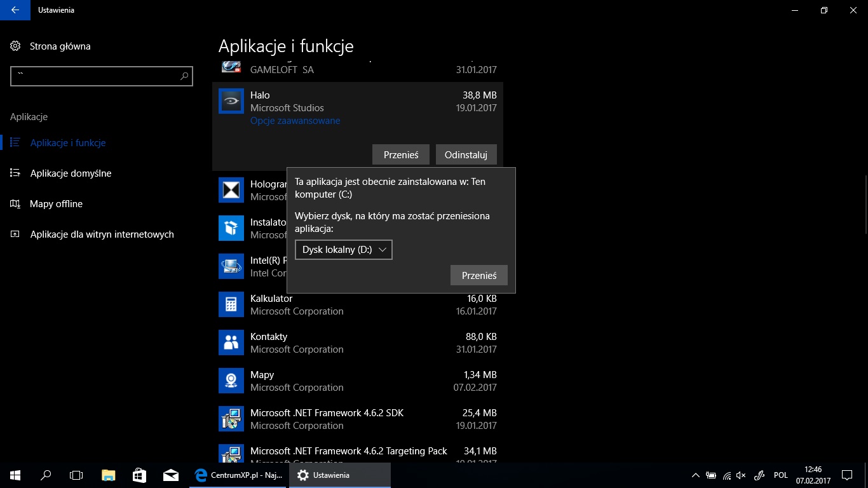Click the POL language indicator
The image size is (868, 488).
tap(781, 475)
